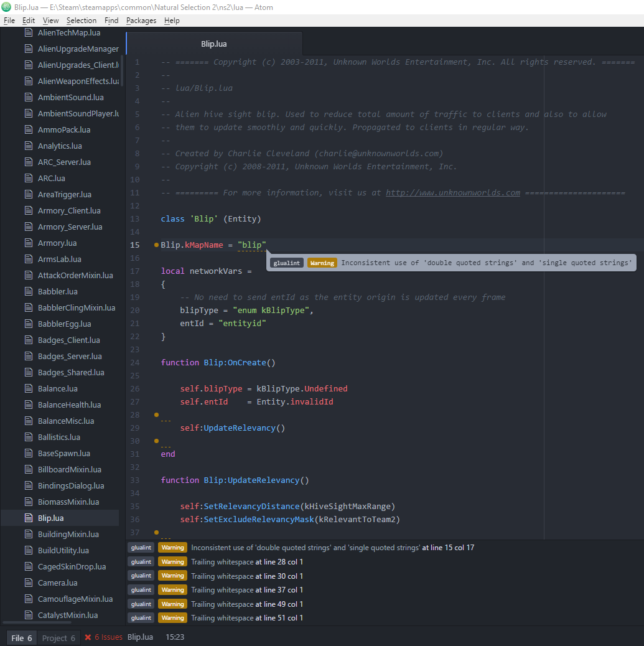Click the file icon beside BabblerEgg.lua

tap(29, 324)
